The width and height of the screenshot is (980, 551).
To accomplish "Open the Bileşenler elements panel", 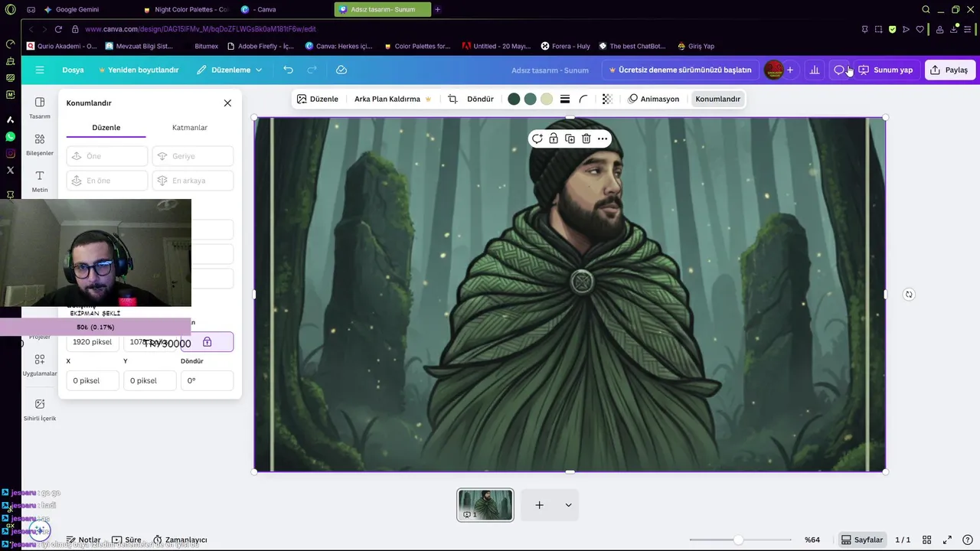I will pyautogui.click(x=40, y=144).
